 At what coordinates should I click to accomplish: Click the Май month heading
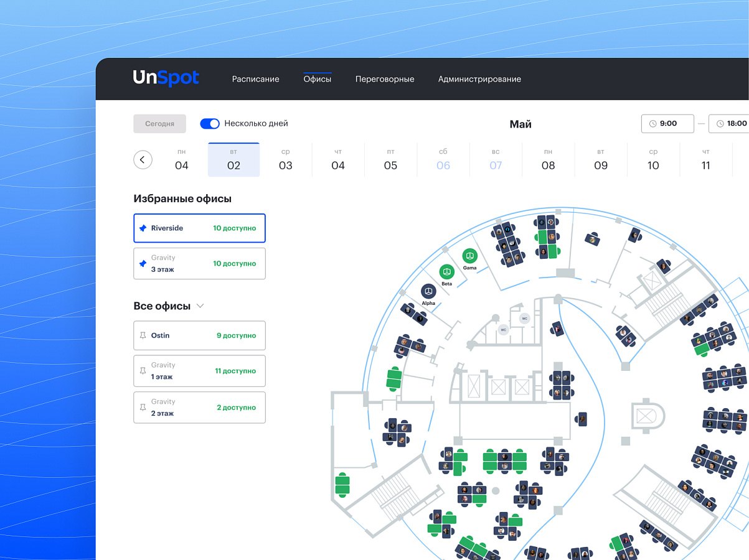(521, 124)
